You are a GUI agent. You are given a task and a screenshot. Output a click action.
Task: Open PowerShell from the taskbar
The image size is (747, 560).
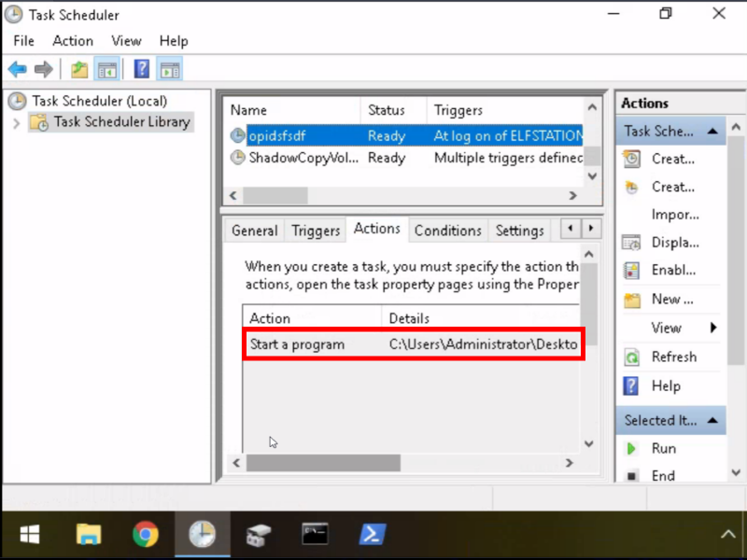pyautogui.click(x=373, y=535)
